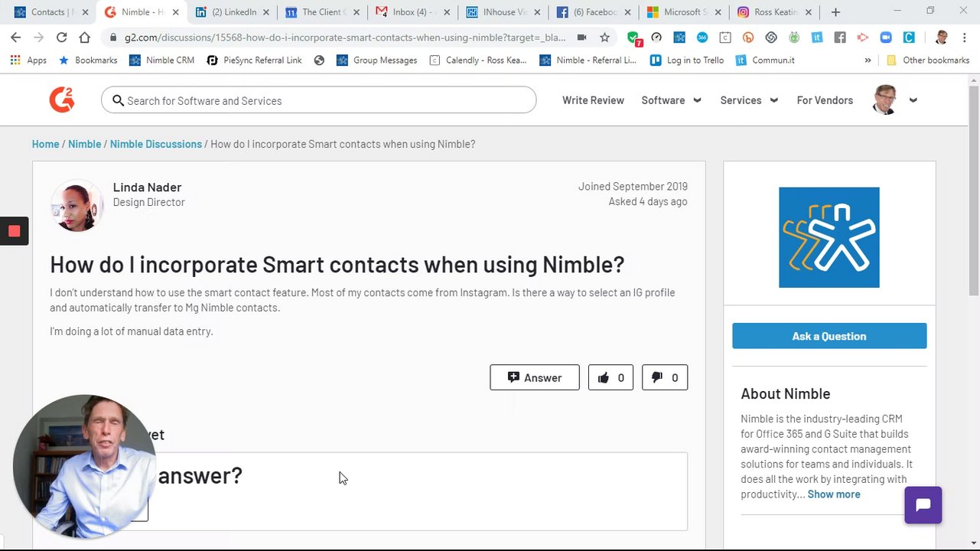
Task: Open the chat widget bubble
Action: pos(923,505)
